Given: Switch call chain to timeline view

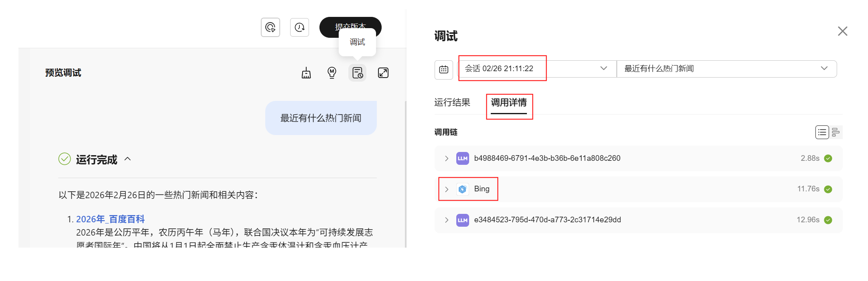Looking at the screenshot, I should [x=835, y=132].
